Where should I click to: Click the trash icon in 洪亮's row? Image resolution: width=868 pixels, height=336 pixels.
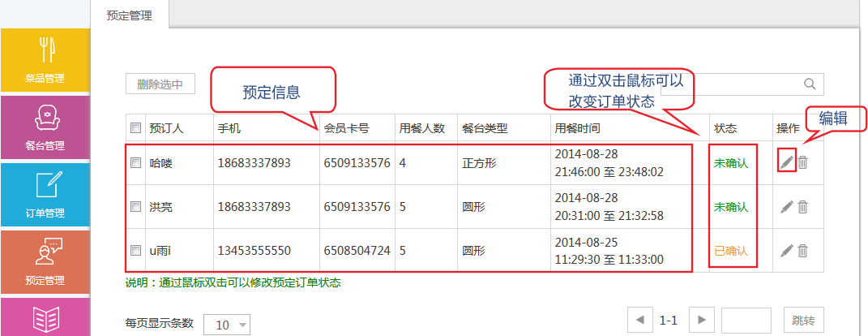coord(802,207)
